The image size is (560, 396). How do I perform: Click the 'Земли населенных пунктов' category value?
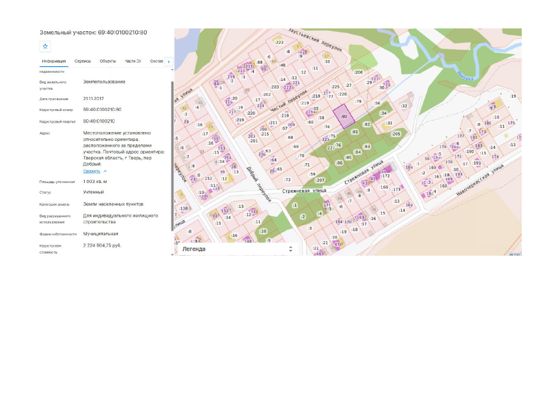(x=113, y=204)
